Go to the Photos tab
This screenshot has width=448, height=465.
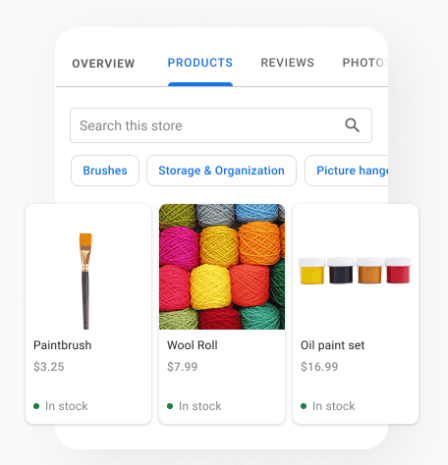click(365, 63)
